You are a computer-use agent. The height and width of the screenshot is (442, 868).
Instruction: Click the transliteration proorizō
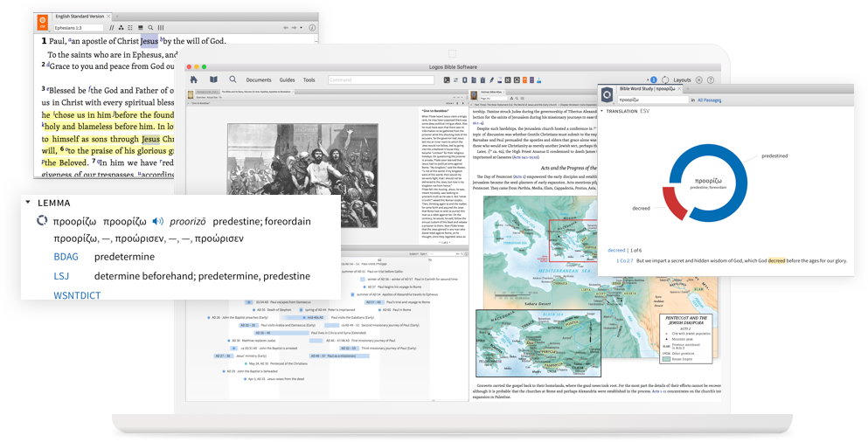tap(188, 221)
